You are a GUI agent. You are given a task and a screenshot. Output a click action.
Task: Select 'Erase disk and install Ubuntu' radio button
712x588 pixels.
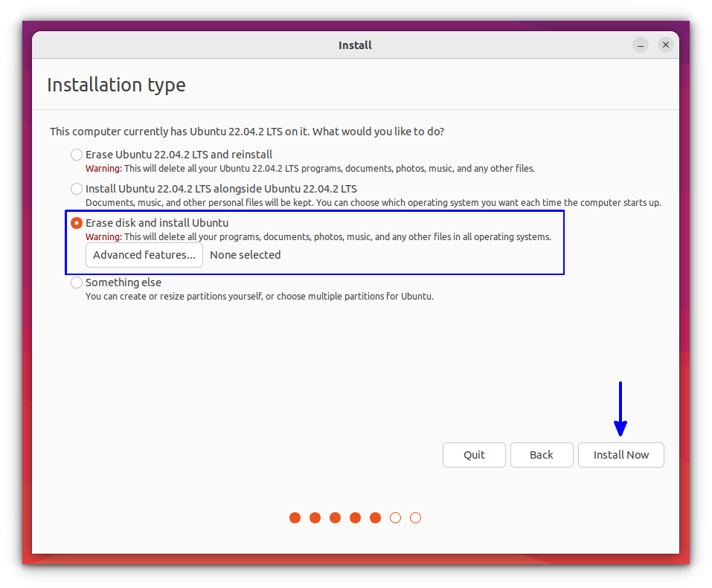click(77, 223)
